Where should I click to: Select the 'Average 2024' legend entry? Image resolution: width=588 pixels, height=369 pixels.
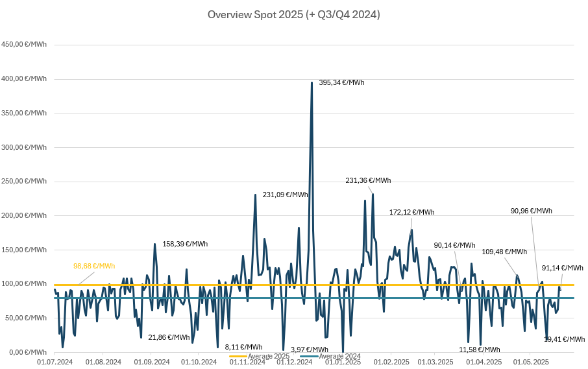pyautogui.click(x=341, y=356)
